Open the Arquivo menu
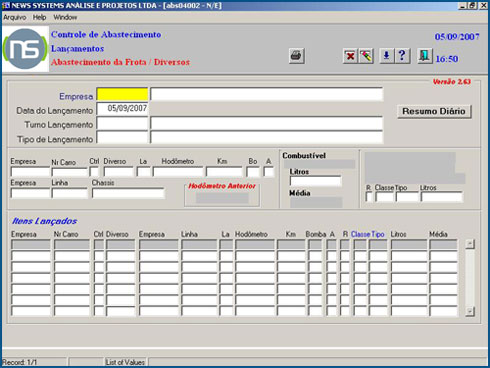 point(14,17)
